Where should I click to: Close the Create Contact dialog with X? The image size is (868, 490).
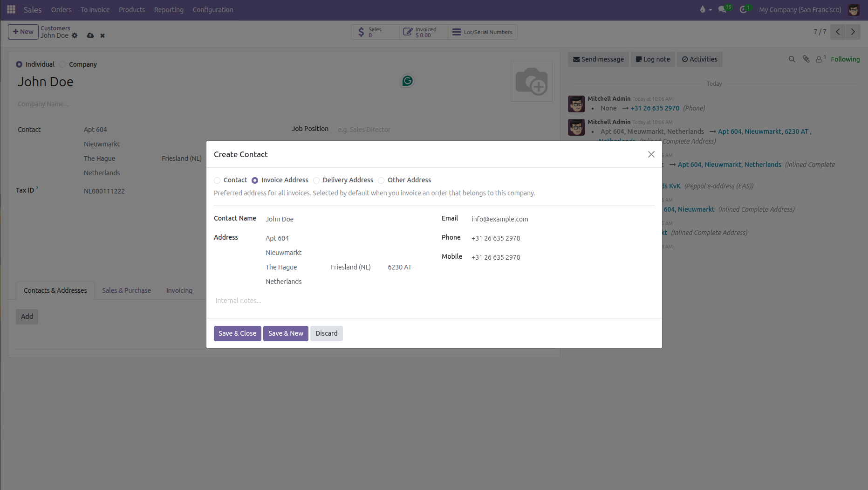(x=651, y=154)
